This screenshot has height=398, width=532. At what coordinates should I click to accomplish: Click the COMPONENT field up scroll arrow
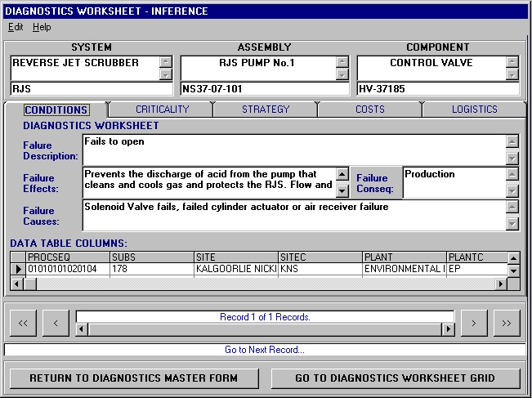[x=512, y=62]
